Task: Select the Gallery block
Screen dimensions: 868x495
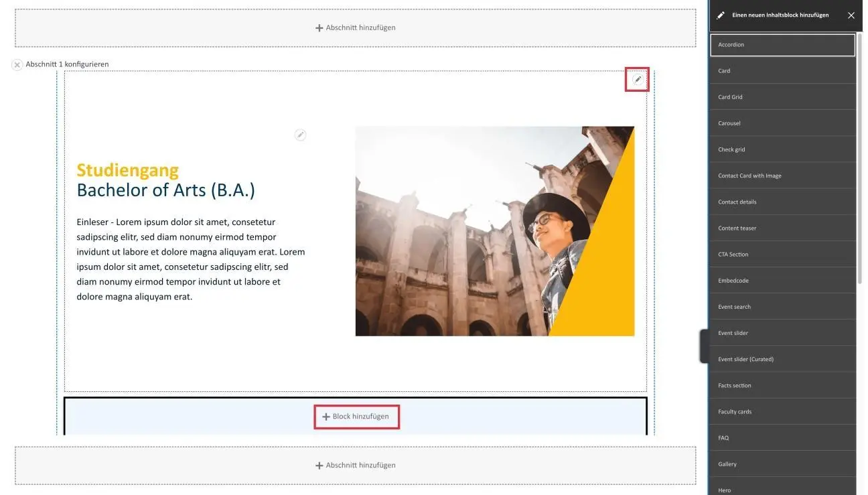Action: (x=782, y=464)
